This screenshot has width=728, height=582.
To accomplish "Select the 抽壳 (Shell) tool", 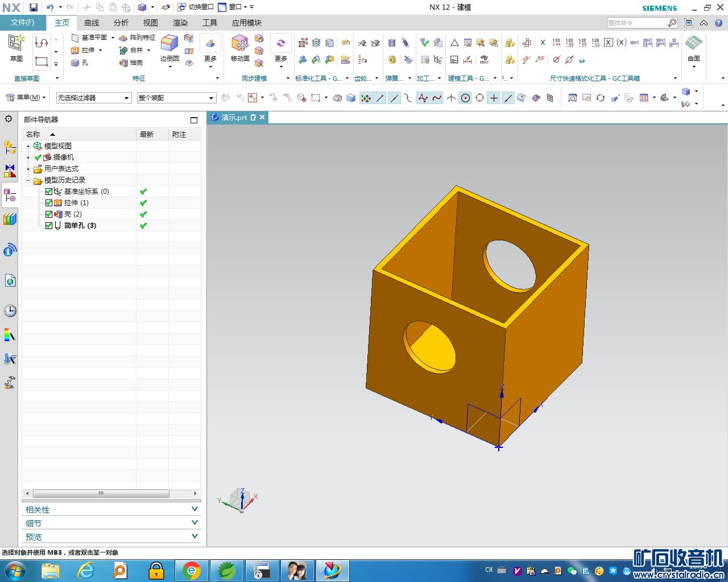I will pyautogui.click(x=131, y=63).
